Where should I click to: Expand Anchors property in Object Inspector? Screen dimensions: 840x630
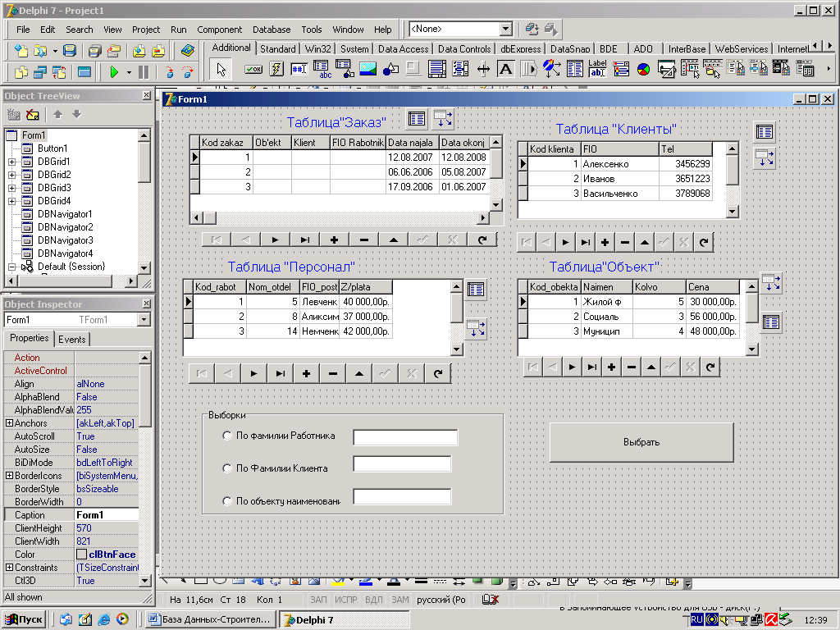coord(9,423)
